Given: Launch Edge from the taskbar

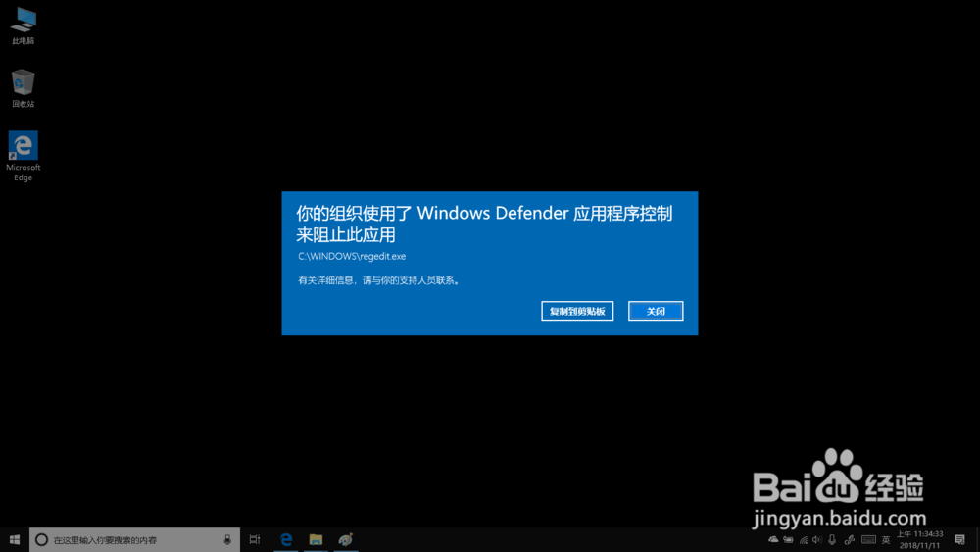Looking at the screenshot, I should coord(285,539).
